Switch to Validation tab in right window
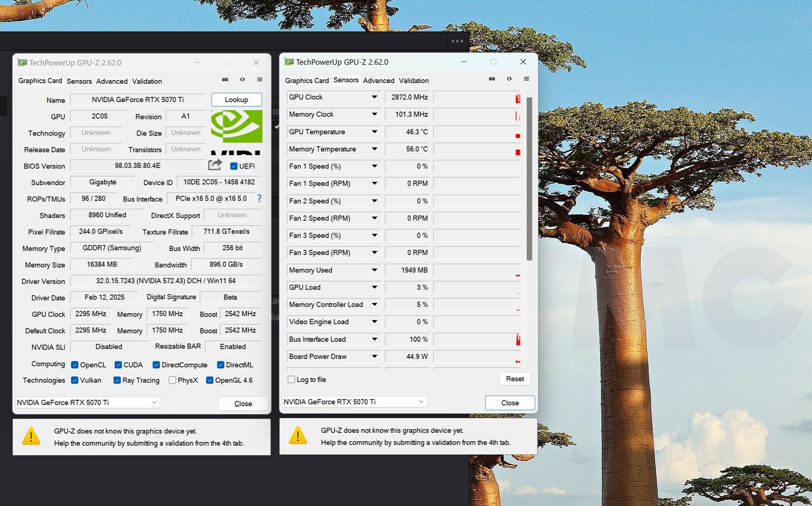The image size is (812, 506). (x=414, y=80)
